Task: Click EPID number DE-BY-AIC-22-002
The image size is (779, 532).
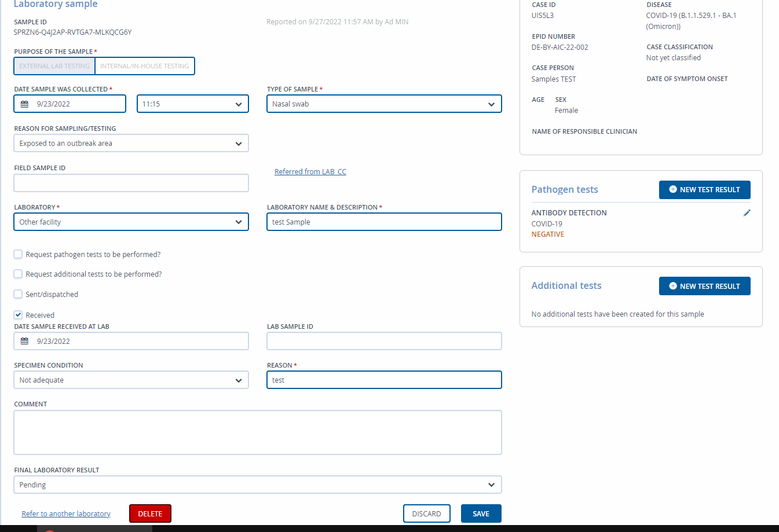Action: pos(560,47)
